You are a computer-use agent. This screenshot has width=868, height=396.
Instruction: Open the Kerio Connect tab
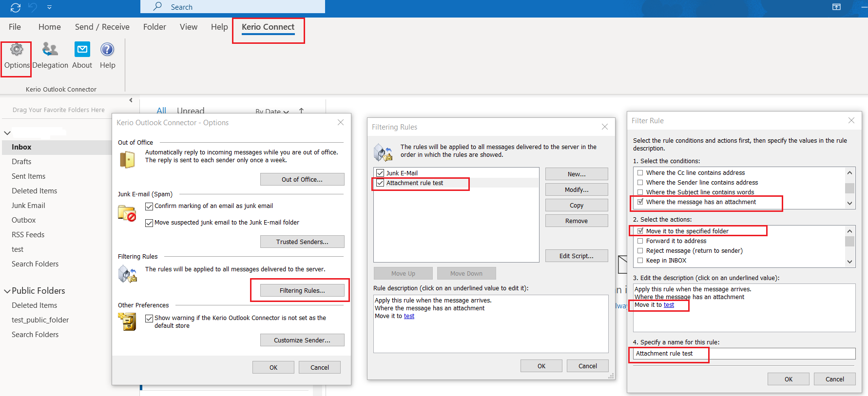[x=268, y=27]
